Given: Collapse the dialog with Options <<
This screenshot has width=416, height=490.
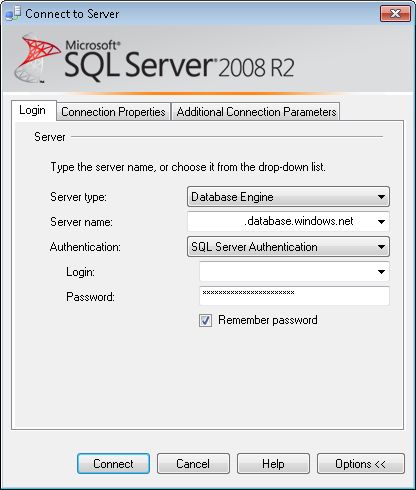Looking at the screenshot, I should click(x=361, y=464).
